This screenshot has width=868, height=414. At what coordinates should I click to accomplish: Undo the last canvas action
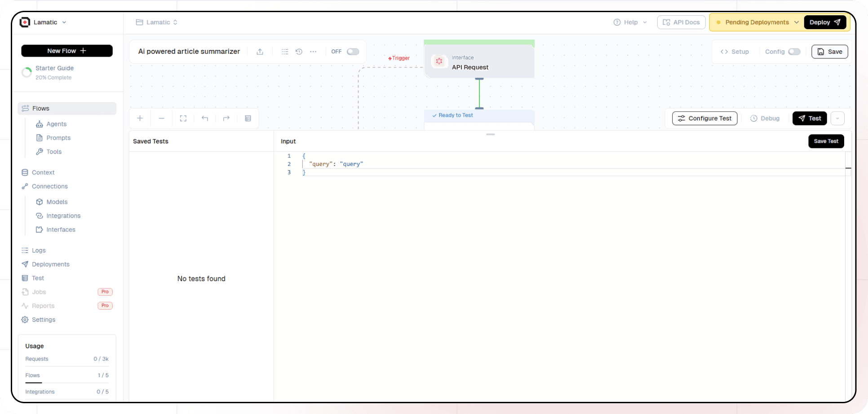tap(204, 118)
